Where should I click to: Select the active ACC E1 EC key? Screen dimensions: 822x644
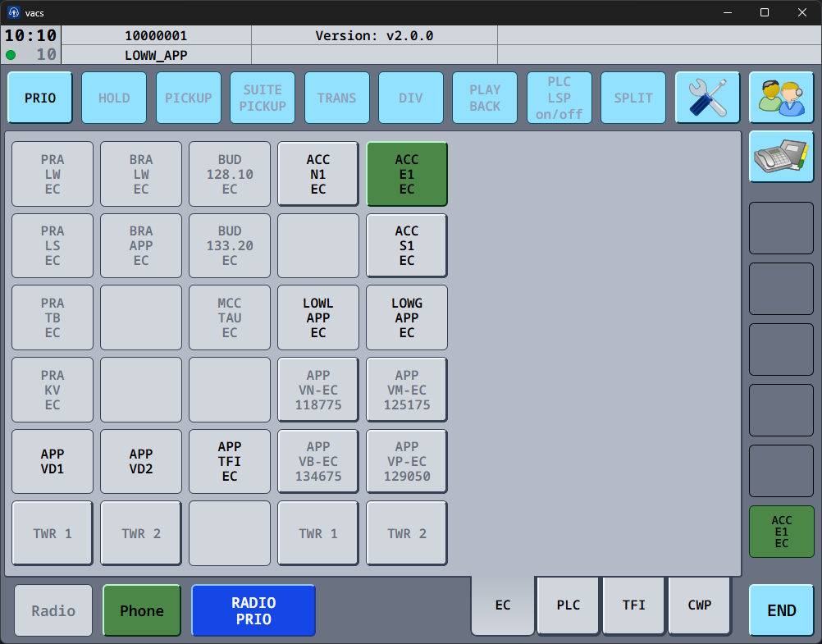(407, 174)
